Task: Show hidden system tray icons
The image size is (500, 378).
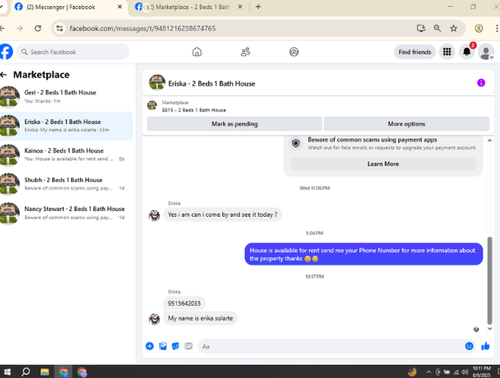Action: click(428, 372)
